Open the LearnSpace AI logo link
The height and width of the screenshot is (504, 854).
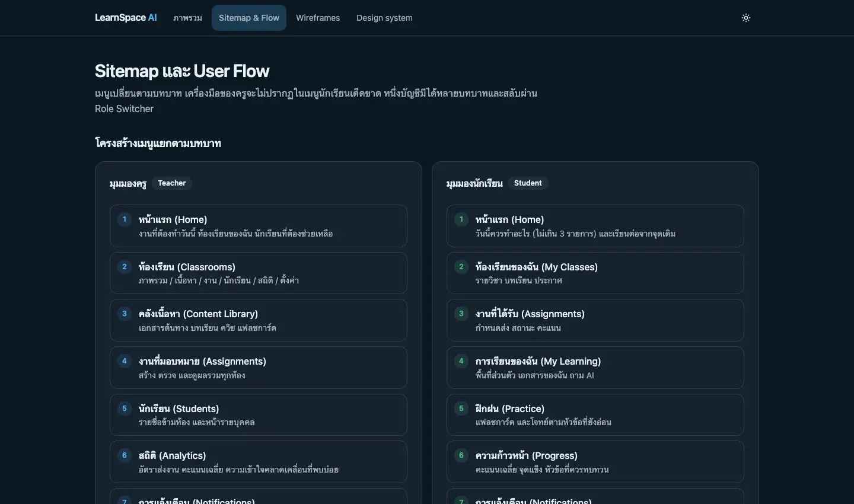click(x=126, y=18)
